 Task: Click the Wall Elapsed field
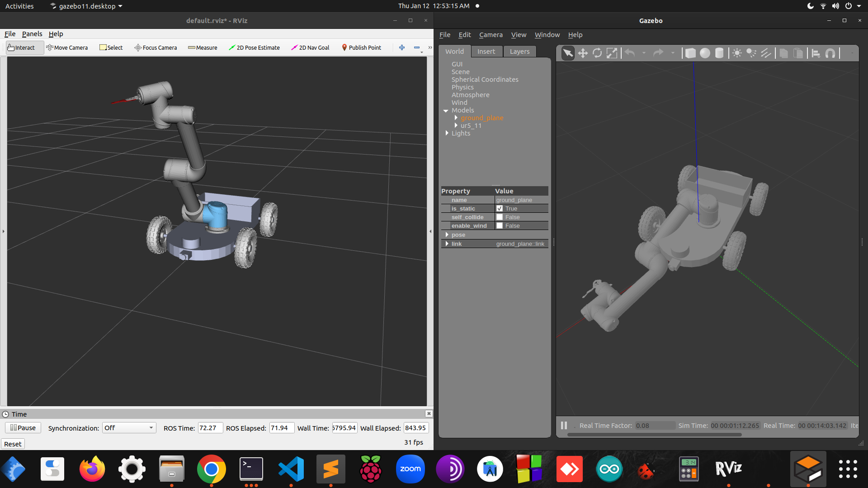click(x=416, y=428)
